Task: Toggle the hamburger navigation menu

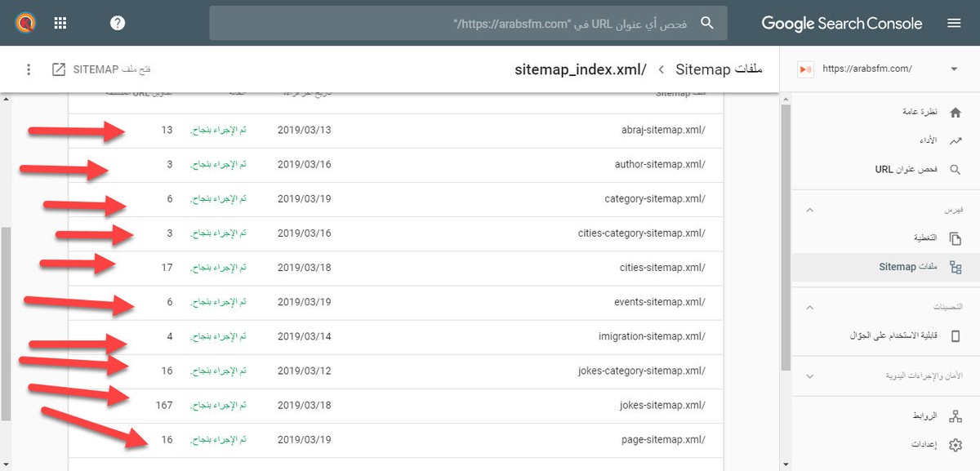Action: pos(954,24)
